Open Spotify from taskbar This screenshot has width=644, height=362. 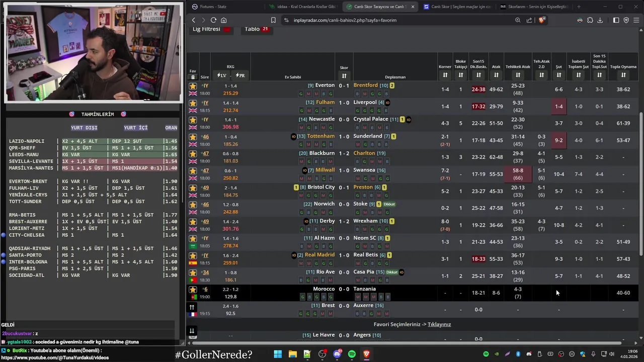(352, 354)
